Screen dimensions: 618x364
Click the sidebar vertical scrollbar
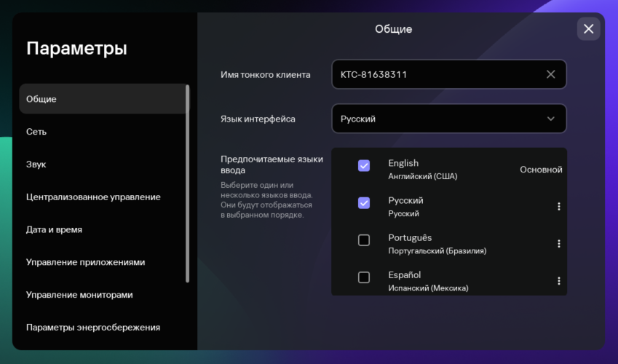(188, 183)
